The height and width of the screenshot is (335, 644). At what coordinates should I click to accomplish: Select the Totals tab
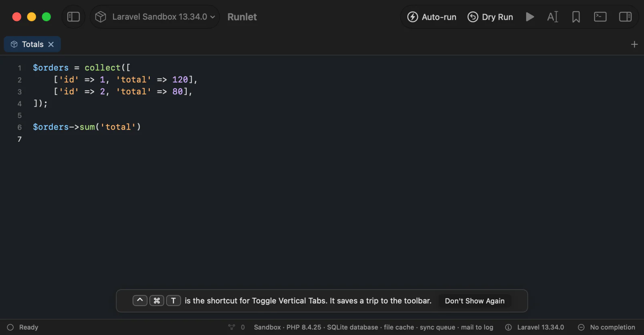tap(32, 44)
